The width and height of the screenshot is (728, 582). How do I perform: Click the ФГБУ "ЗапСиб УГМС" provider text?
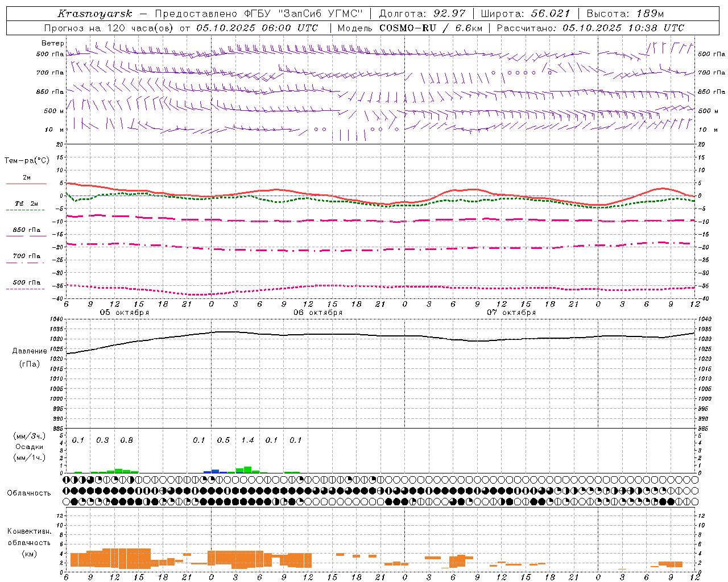click(x=304, y=14)
